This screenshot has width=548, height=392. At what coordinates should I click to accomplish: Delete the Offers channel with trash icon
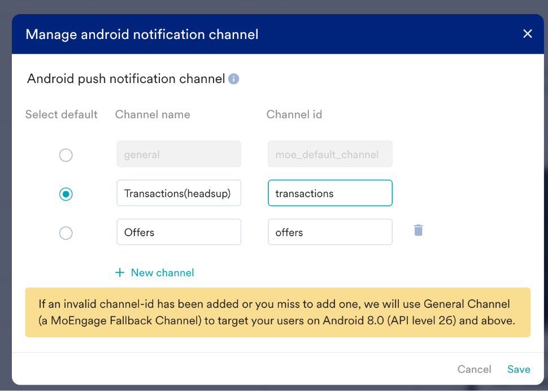click(418, 230)
